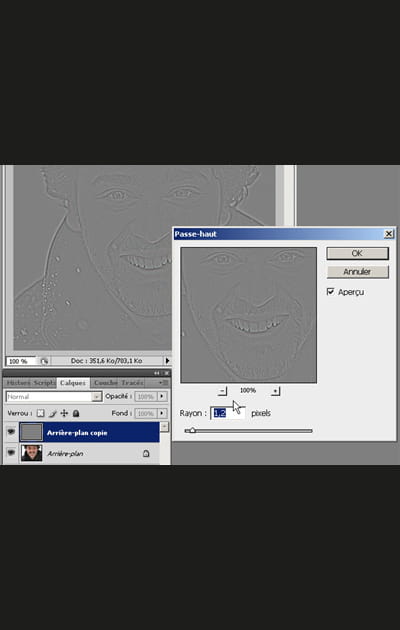Switch to the Calques tab

click(73, 383)
